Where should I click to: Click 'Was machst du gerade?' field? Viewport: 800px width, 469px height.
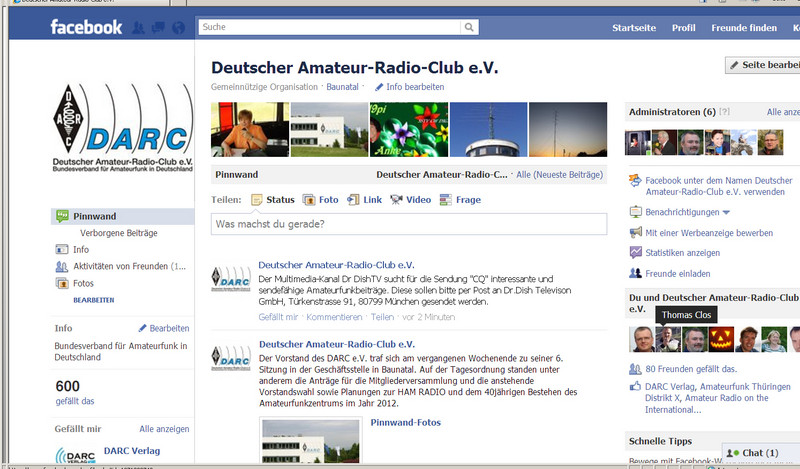(x=409, y=224)
